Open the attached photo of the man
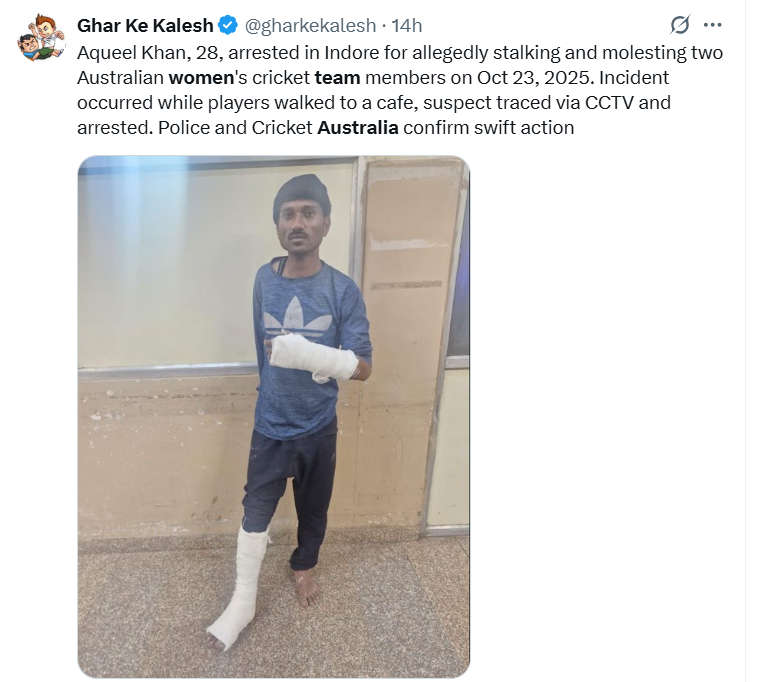The height and width of the screenshot is (682, 758). pos(274,417)
